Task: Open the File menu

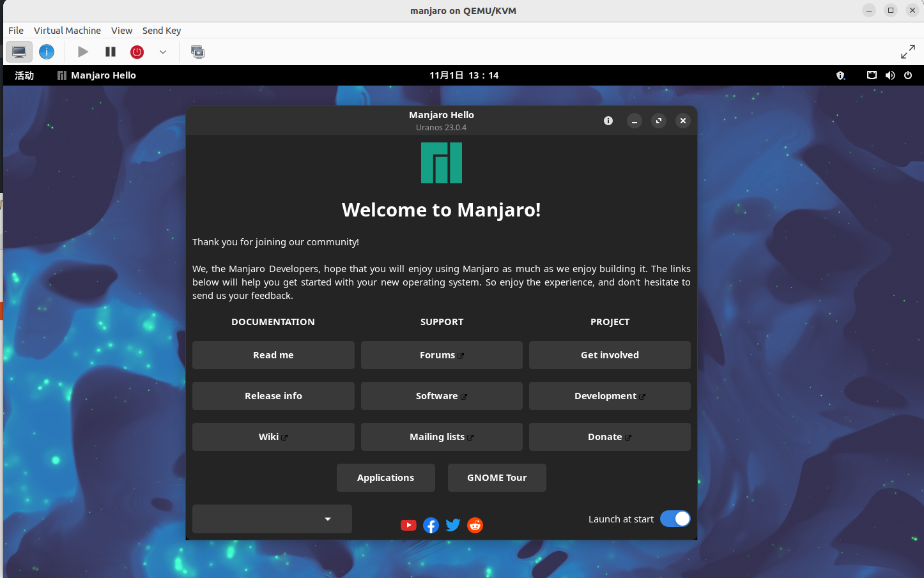Action: pos(16,30)
